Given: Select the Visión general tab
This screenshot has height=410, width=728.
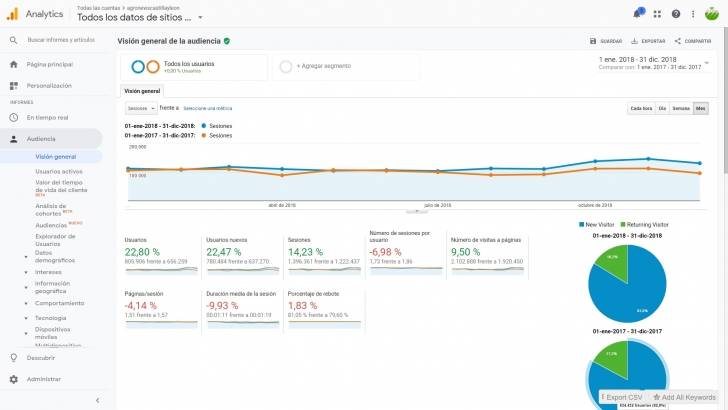Looking at the screenshot, I should [142, 90].
